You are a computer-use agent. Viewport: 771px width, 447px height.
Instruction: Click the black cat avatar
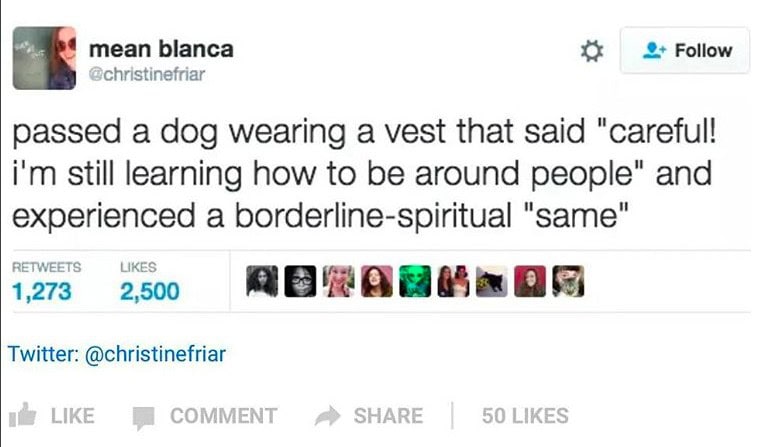click(x=492, y=281)
